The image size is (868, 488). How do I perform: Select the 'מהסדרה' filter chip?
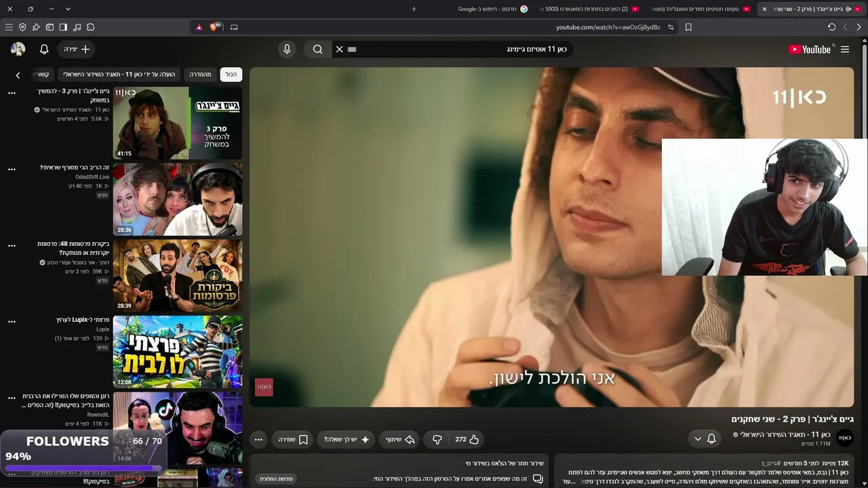(x=200, y=75)
